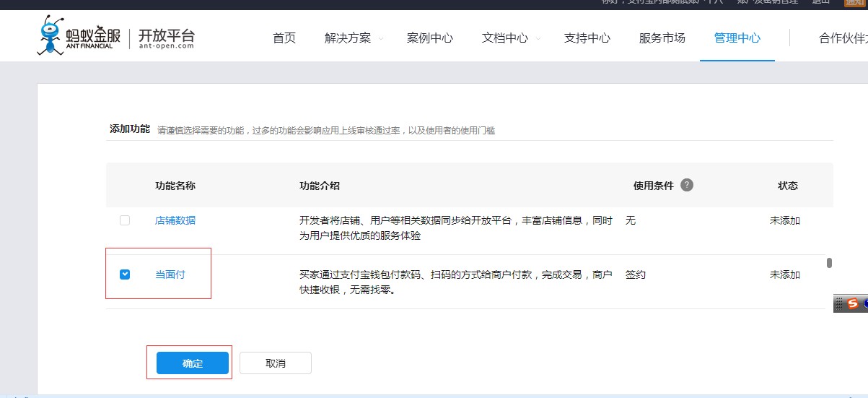Click the 使用条件 help question mark icon
868x398 pixels.
coord(687,185)
